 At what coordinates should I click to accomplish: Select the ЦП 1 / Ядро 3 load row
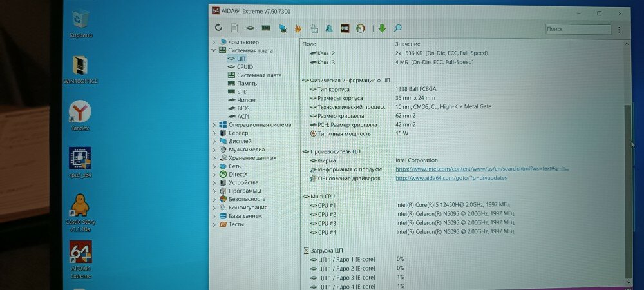pyautogui.click(x=357, y=277)
